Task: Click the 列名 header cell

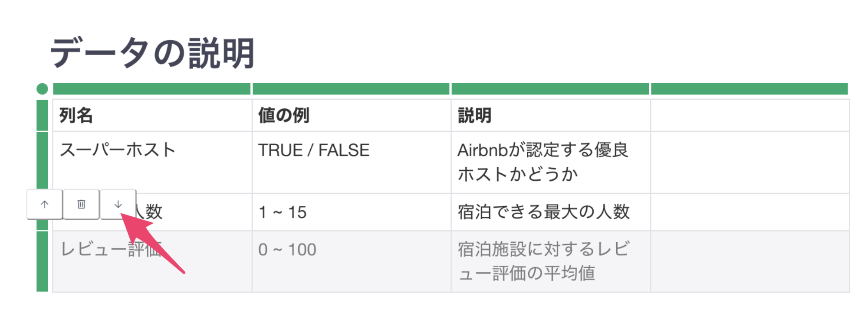Action: coord(152,115)
